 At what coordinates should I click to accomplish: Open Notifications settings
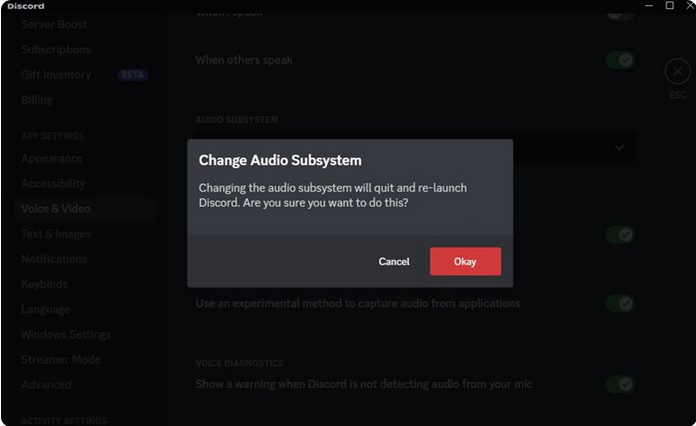pos(54,259)
